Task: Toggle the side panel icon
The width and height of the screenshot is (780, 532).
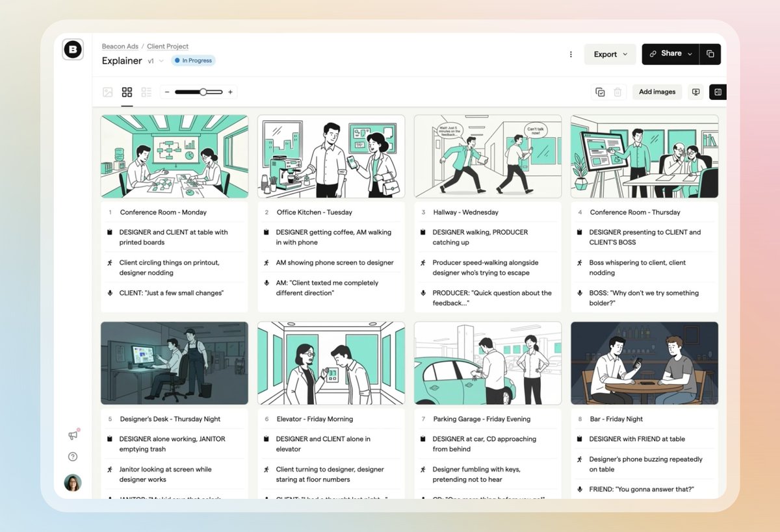Action: (x=718, y=92)
